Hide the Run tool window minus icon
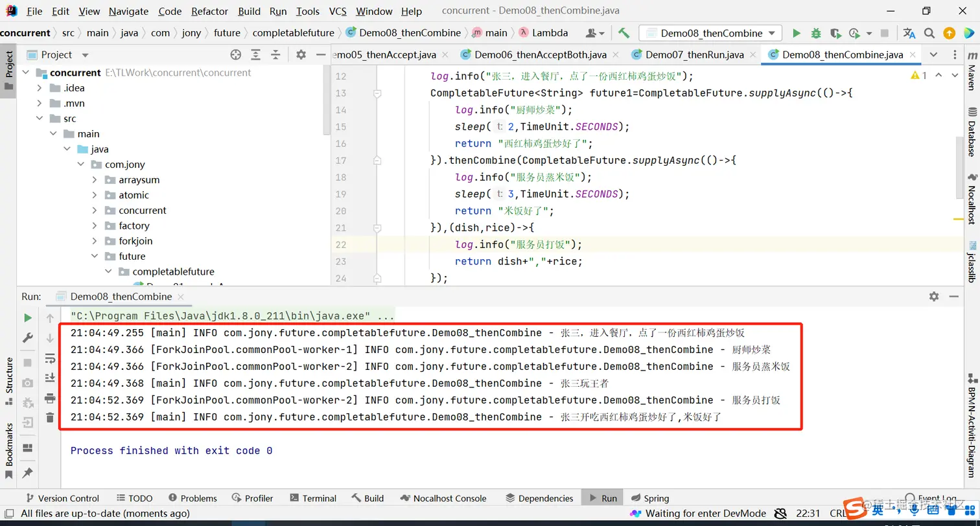Viewport: 980px width, 526px height. pos(953,296)
